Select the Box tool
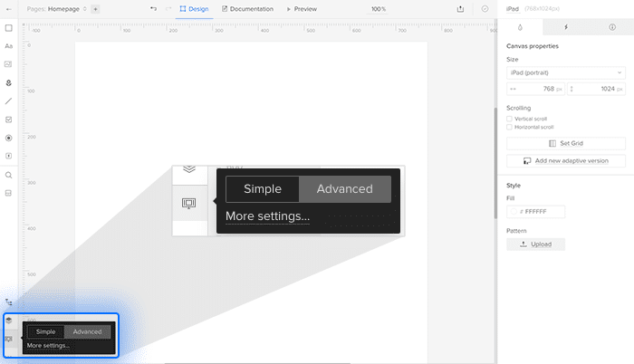The width and height of the screenshot is (634, 364). (x=8, y=28)
